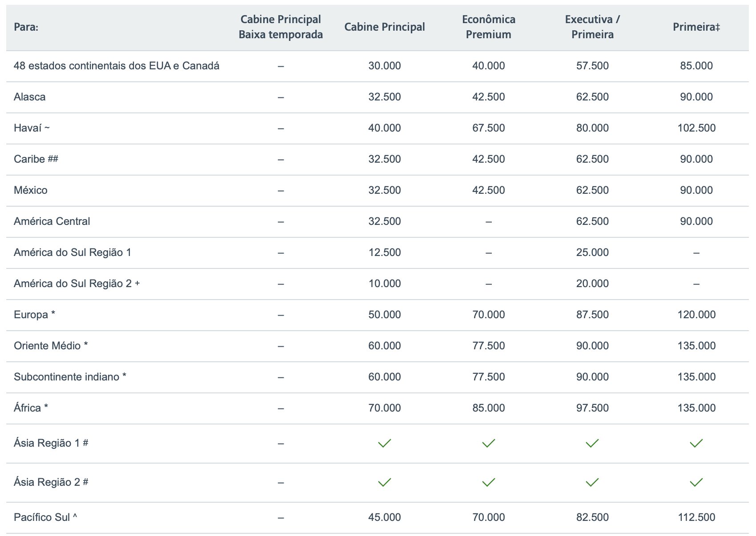Click the 112.500 value in the Pacífico Sul row
756x536 pixels.
tap(696, 517)
